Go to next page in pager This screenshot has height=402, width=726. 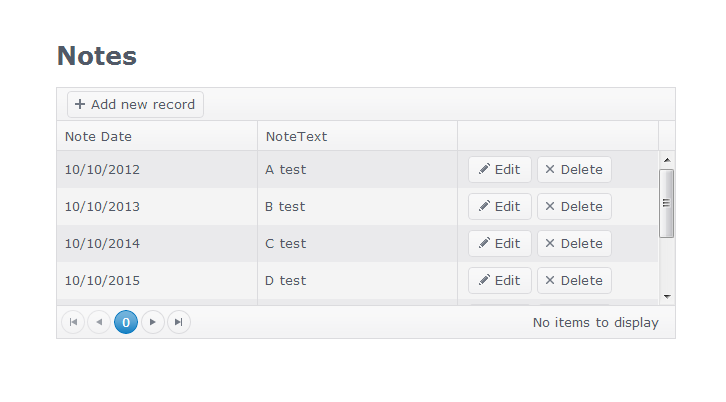152,322
